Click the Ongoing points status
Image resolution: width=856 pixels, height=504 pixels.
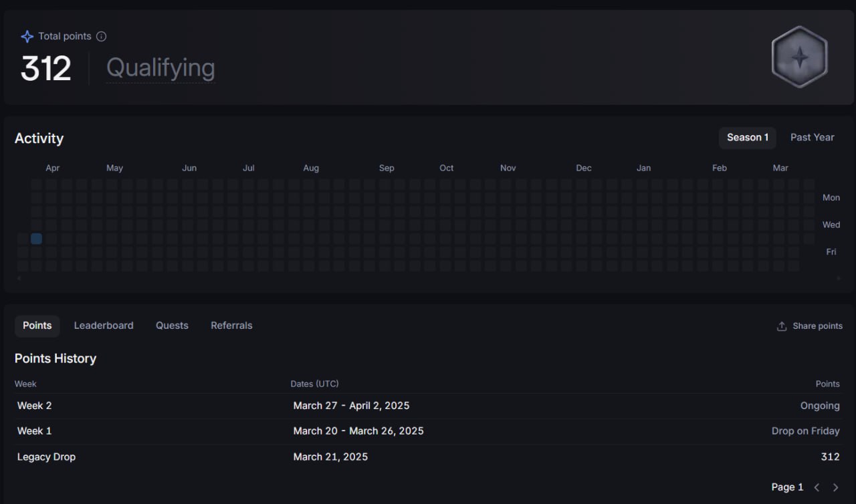click(x=820, y=406)
